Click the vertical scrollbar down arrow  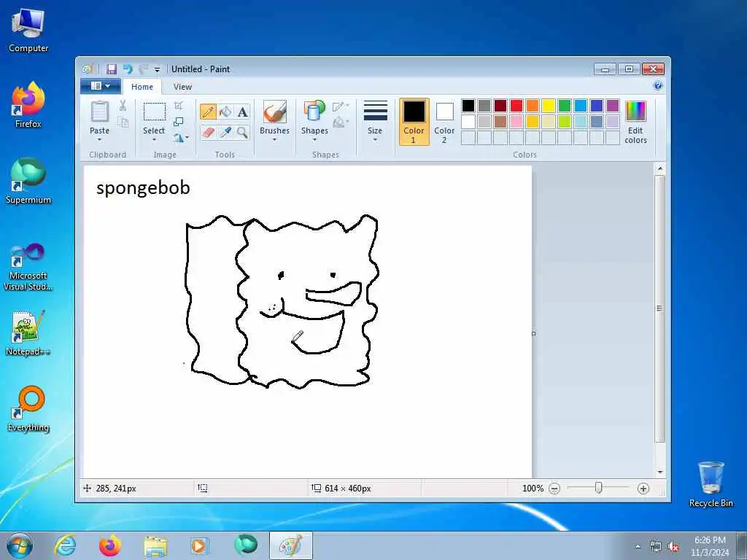pyautogui.click(x=659, y=472)
